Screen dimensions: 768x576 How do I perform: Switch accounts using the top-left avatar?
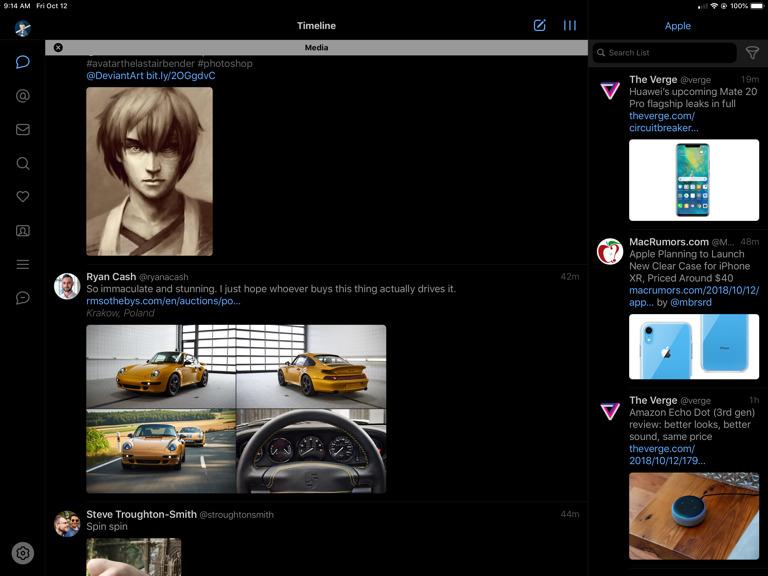[x=22, y=29]
